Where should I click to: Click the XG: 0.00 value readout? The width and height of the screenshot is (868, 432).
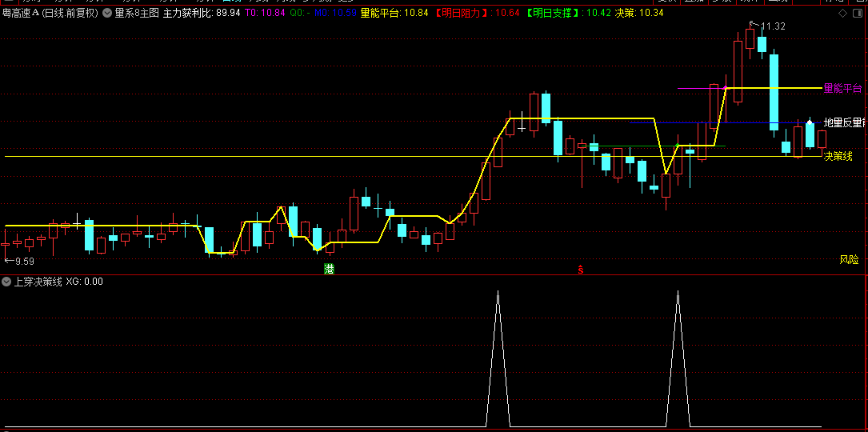[x=84, y=282]
